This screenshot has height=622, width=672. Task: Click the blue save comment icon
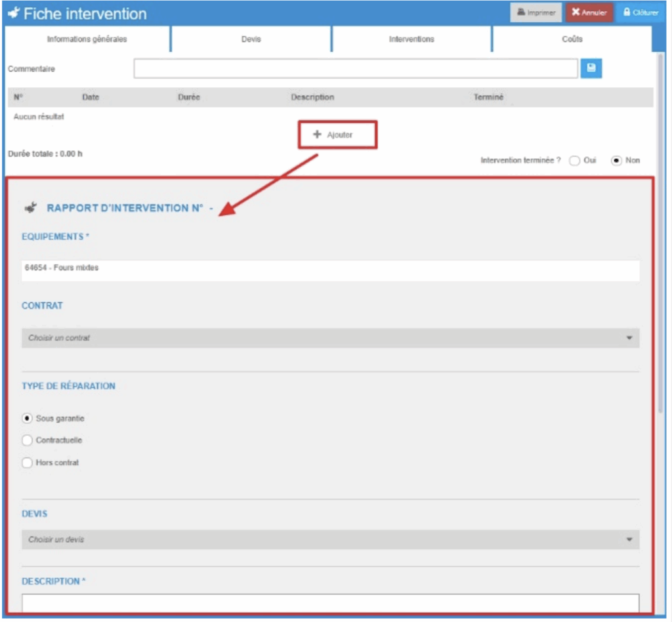(591, 69)
